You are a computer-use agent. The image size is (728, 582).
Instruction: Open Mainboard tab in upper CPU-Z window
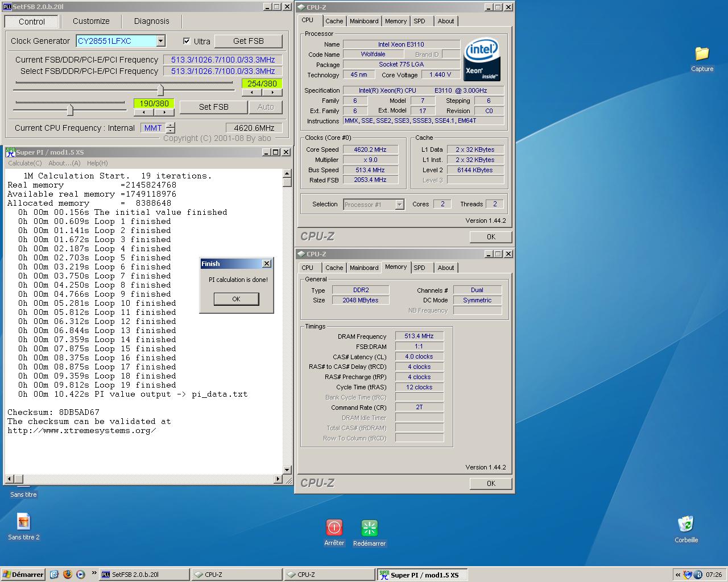tap(364, 21)
